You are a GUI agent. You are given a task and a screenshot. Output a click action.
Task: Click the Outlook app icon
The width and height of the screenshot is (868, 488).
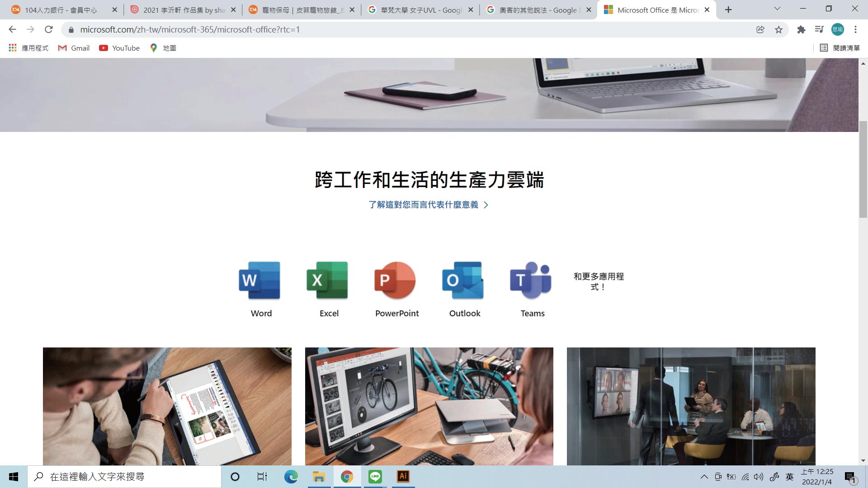[x=463, y=280]
